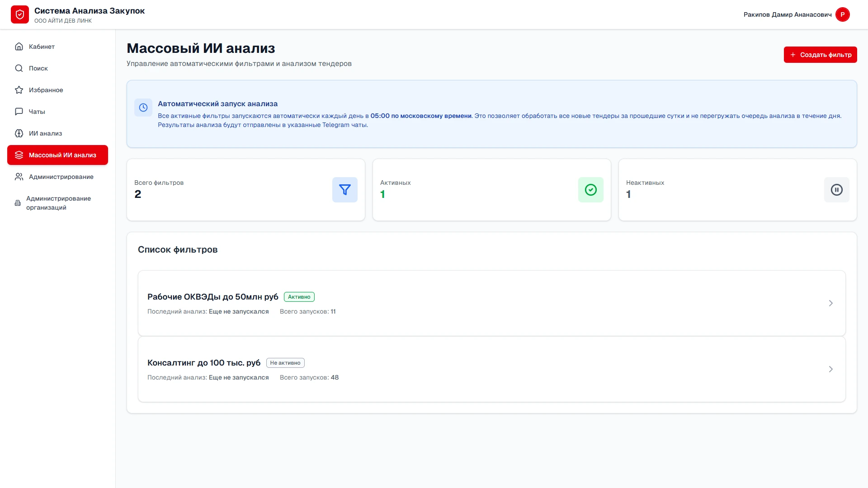Viewport: 868px width, 488px height.
Task: Click the Не активно status badge
Action: pos(285,363)
